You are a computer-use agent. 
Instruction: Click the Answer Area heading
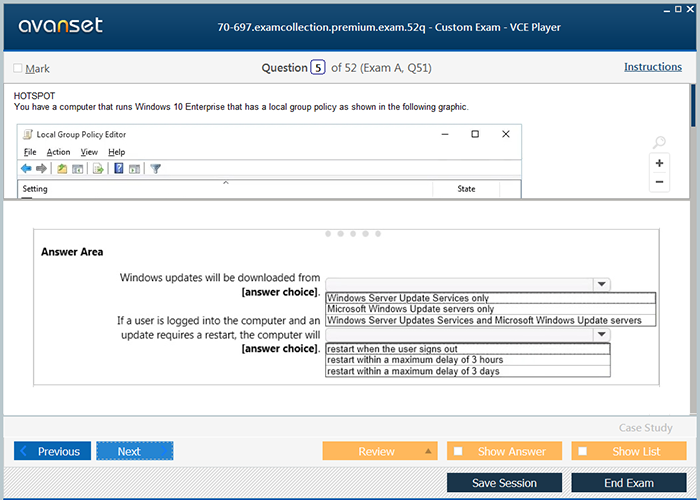coord(72,252)
